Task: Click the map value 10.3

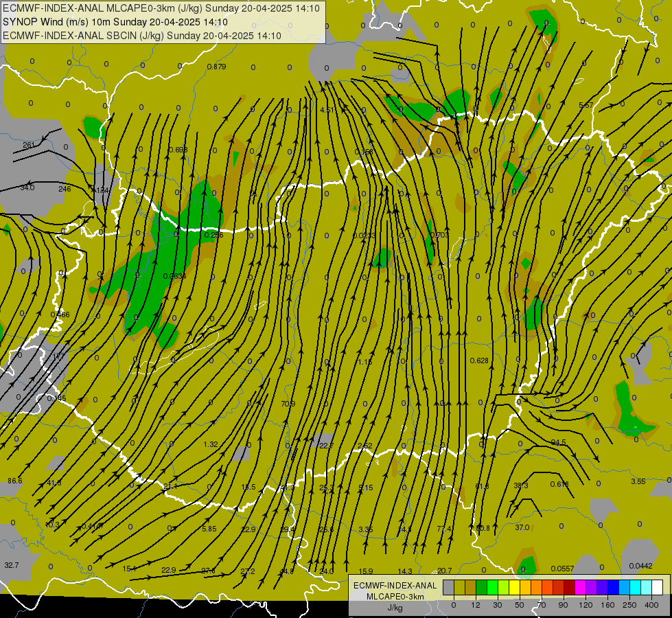Action: (x=52, y=525)
